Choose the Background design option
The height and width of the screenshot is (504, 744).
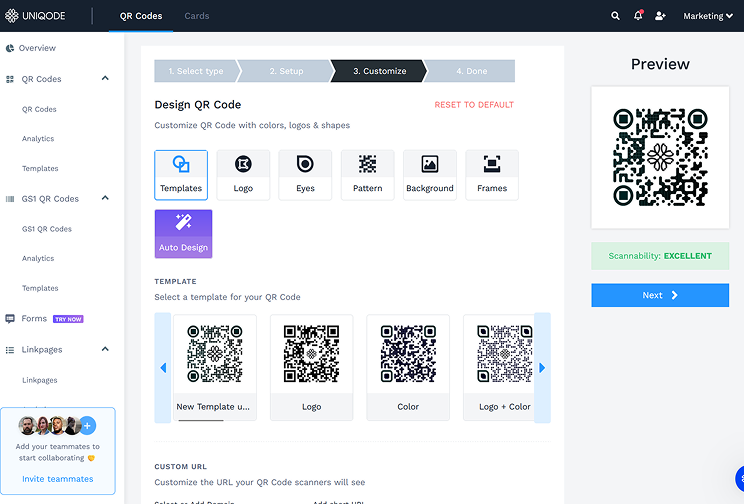click(x=429, y=175)
